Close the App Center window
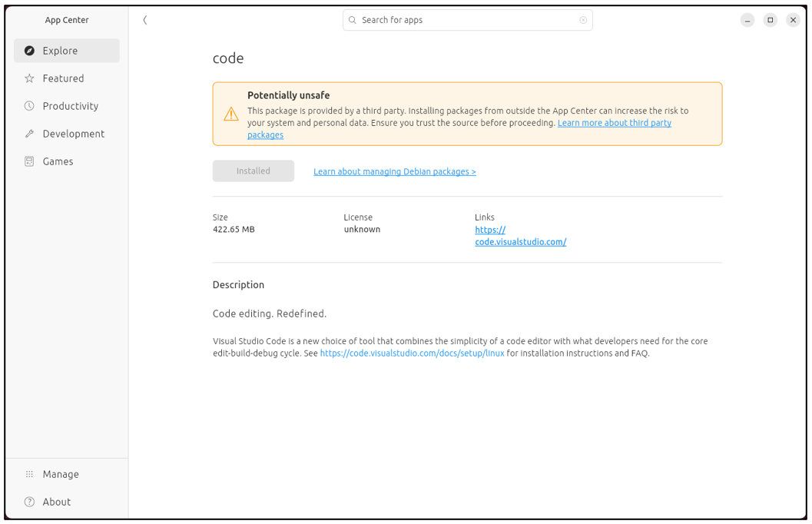Image resolution: width=812 pixels, height=524 pixels. tap(793, 20)
